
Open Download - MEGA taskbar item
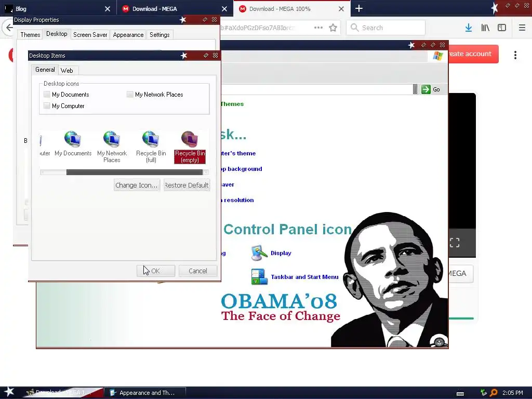(63, 393)
